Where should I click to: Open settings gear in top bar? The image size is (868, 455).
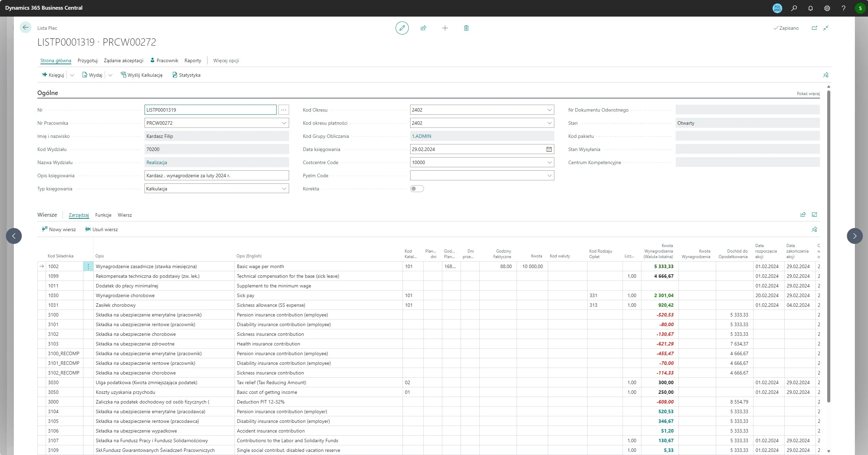coord(827,8)
